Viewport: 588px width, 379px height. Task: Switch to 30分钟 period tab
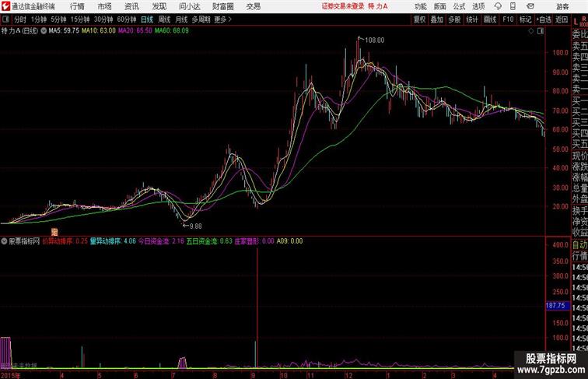coord(103,19)
